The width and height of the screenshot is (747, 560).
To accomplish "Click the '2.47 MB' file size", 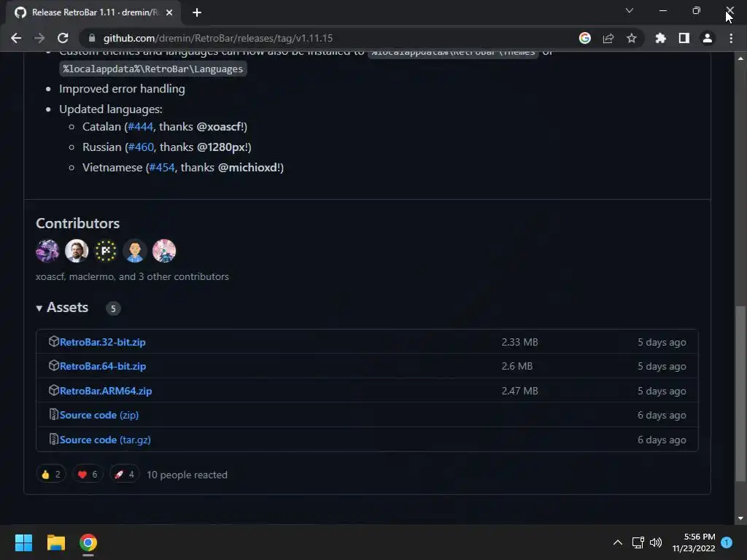I will click(x=519, y=391).
